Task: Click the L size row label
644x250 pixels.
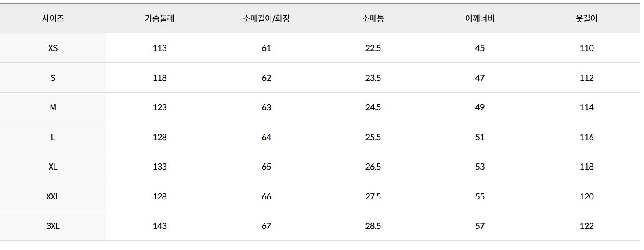Action: tap(53, 137)
